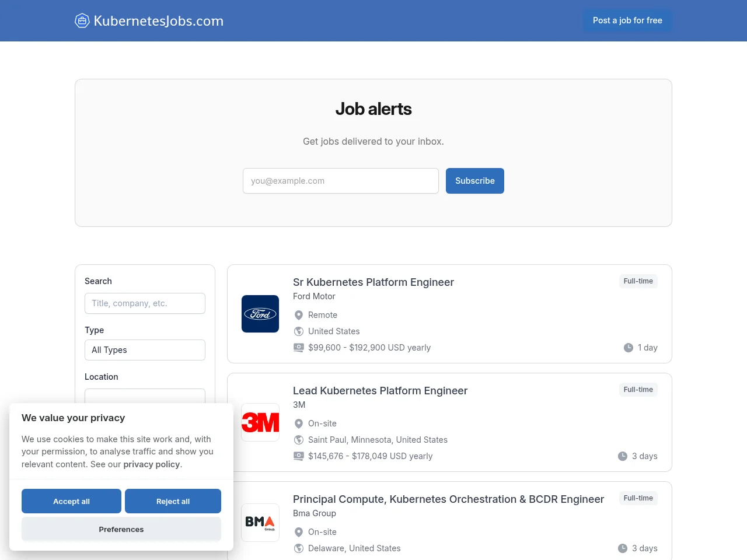Click the Bma Group company name
The width and height of the screenshot is (747, 560).
click(315, 513)
